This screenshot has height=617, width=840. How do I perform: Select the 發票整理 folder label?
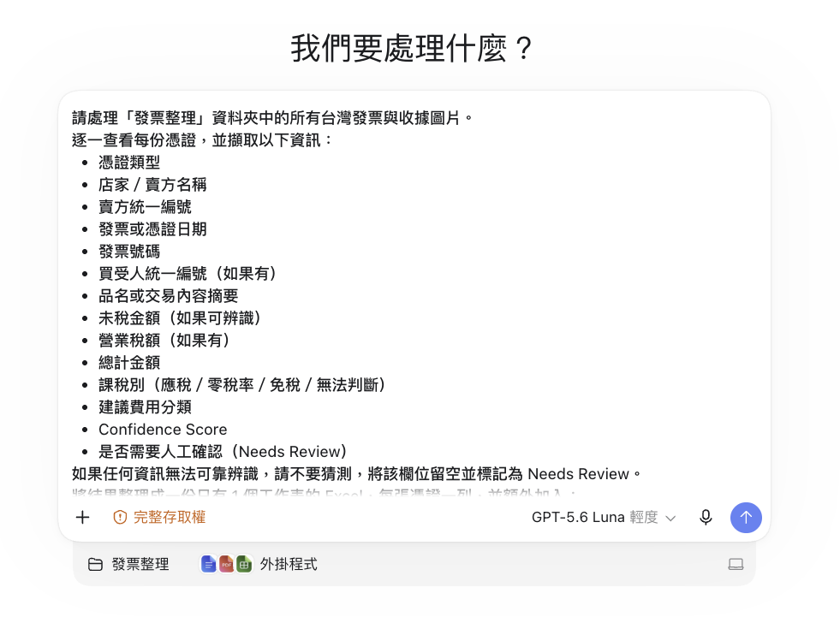point(140,564)
